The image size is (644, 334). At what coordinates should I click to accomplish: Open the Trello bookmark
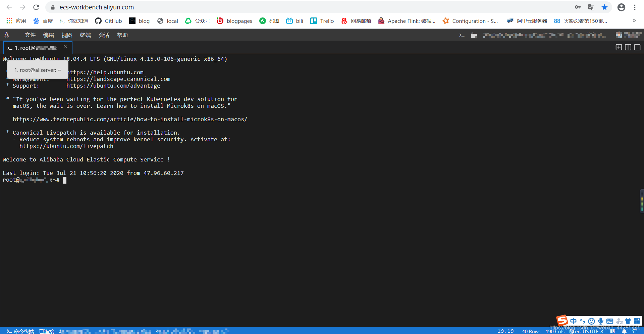click(322, 21)
